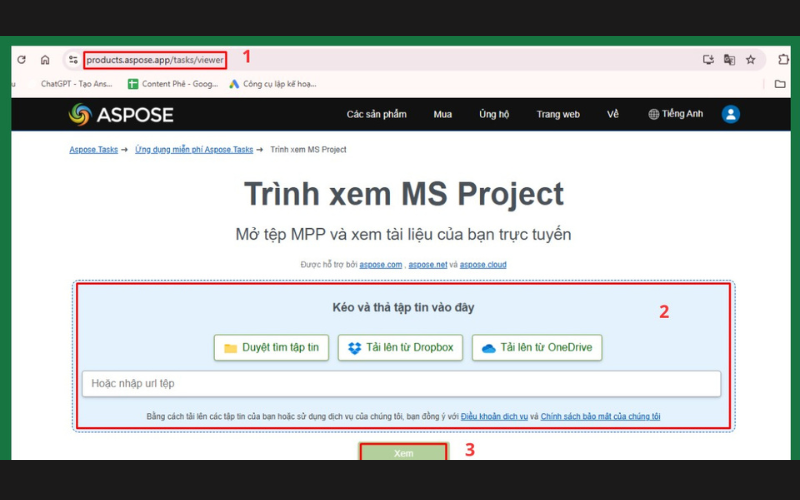Image resolution: width=800 pixels, height=500 pixels.
Task: Click the Tải lên từ OneDrive button
Action: tap(537, 347)
